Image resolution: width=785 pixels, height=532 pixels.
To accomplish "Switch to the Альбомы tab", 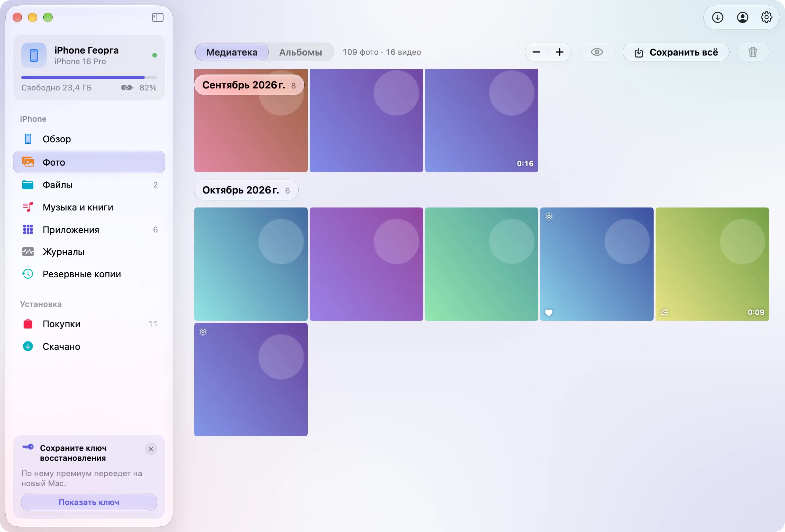I will pyautogui.click(x=300, y=52).
